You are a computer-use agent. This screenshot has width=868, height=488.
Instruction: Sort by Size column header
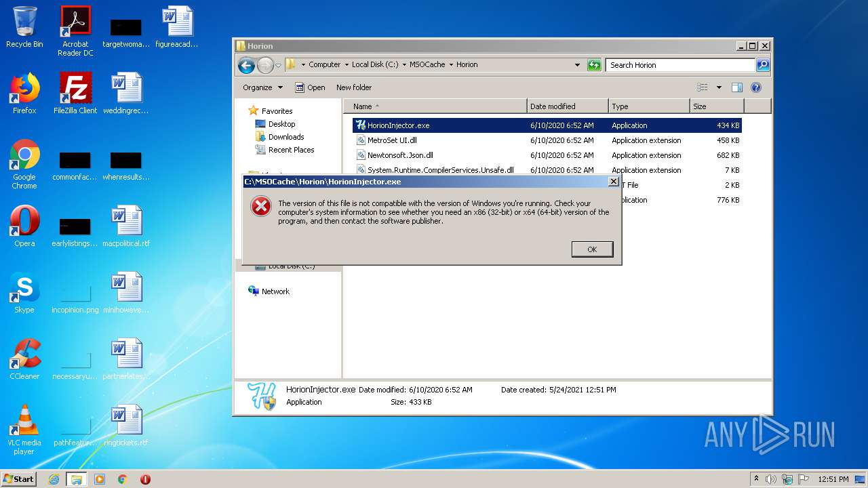(x=717, y=106)
